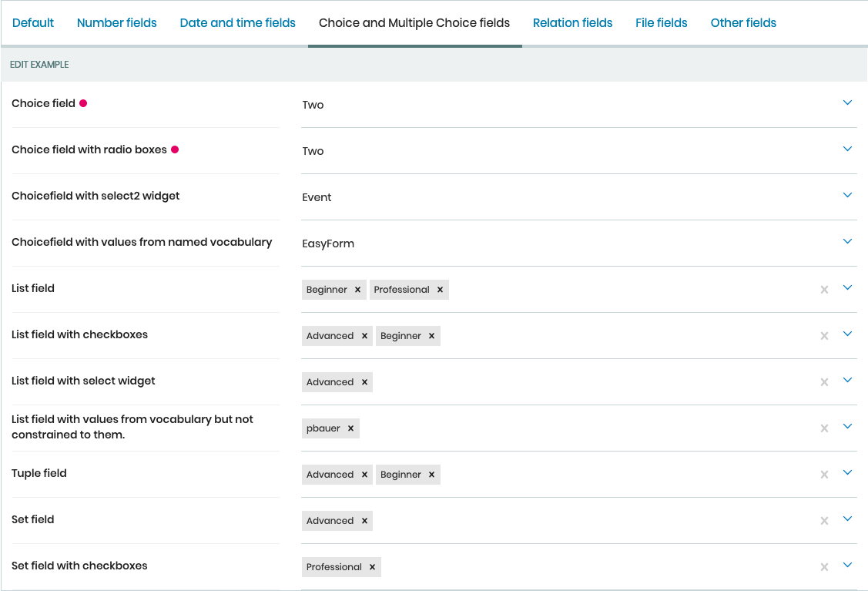The height and width of the screenshot is (591, 868).
Task: Expand the pbauer list field chevron
Action: (x=847, y=426)
